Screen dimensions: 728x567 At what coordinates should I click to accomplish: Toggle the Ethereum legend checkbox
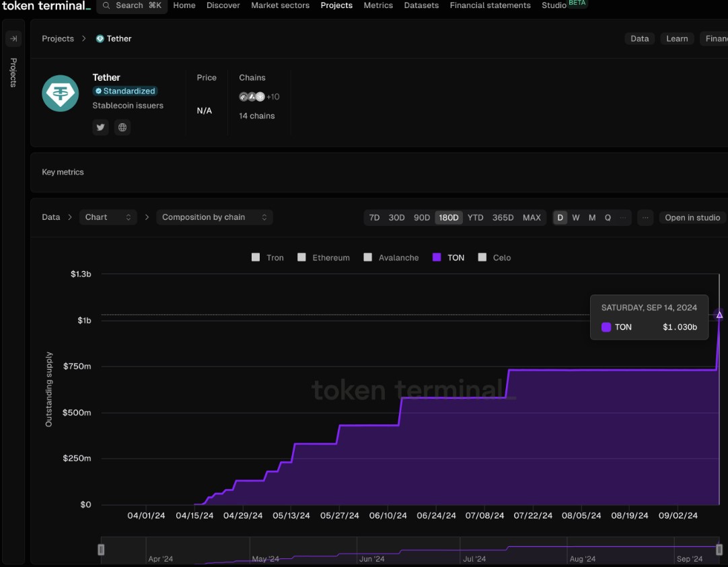(301, 257)
